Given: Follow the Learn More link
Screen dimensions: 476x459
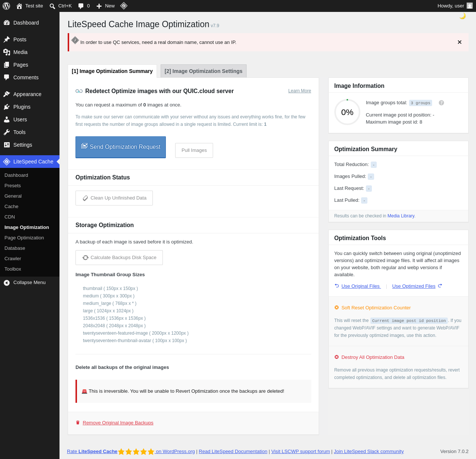Looking at the screenshot, I should point(300,91).
